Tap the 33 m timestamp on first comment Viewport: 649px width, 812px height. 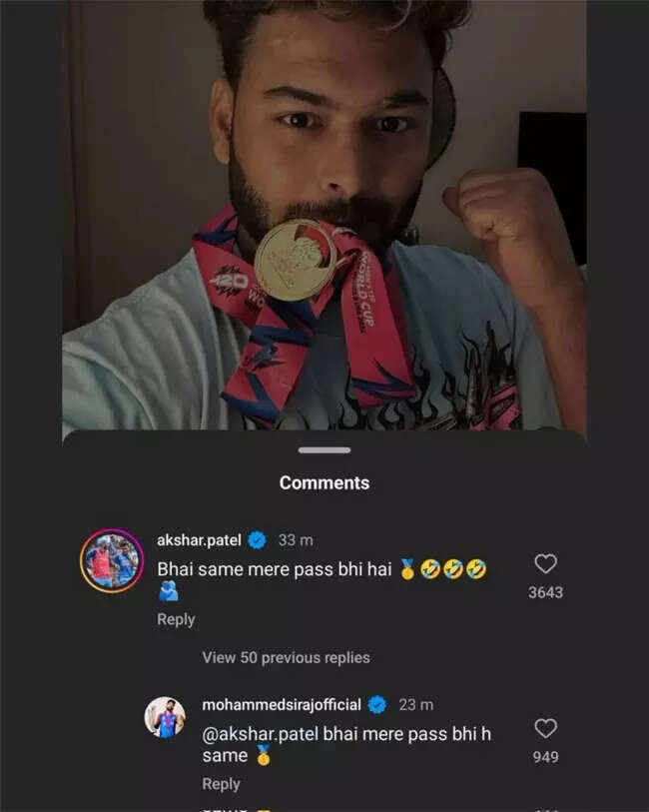coord(296,540)
